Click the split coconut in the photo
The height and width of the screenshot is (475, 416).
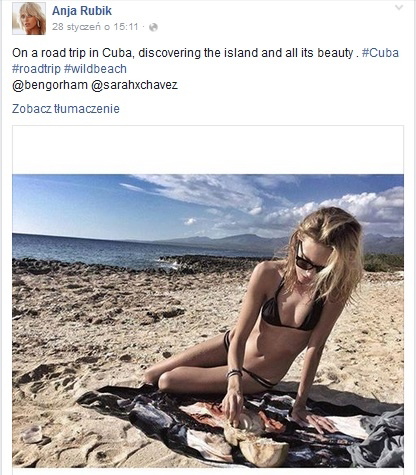pyautogui.click(x=256, y=439)
